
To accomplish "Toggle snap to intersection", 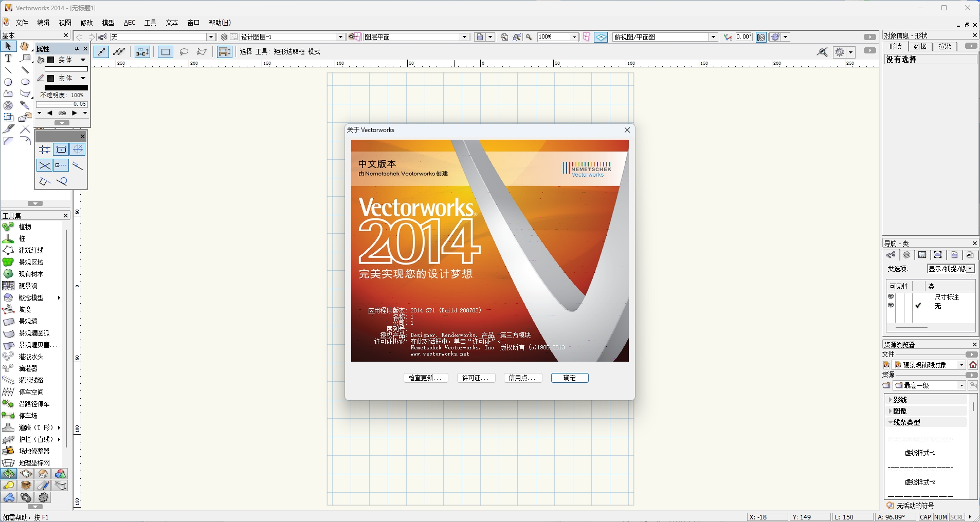I will pos(44,165).
